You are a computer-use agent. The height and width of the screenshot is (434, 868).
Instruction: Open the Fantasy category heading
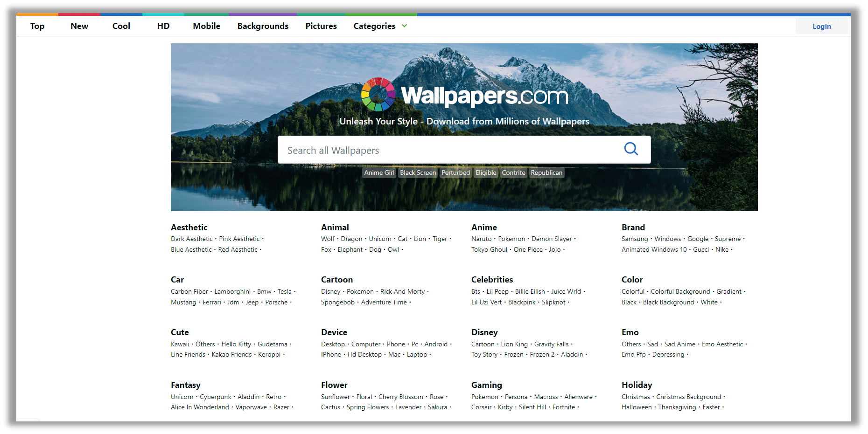186,385
